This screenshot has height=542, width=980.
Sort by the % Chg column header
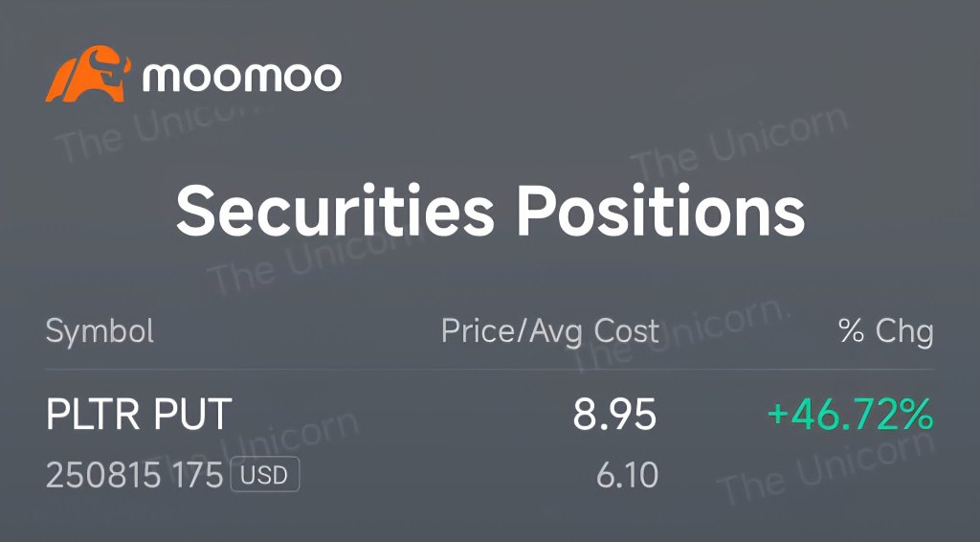[x=886, y=330]
